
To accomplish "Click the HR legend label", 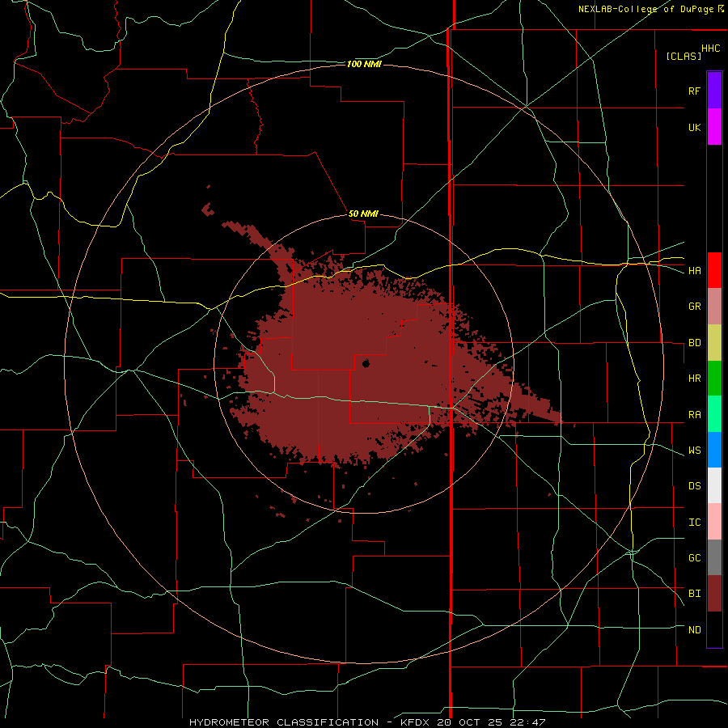I will pos(694,379).
